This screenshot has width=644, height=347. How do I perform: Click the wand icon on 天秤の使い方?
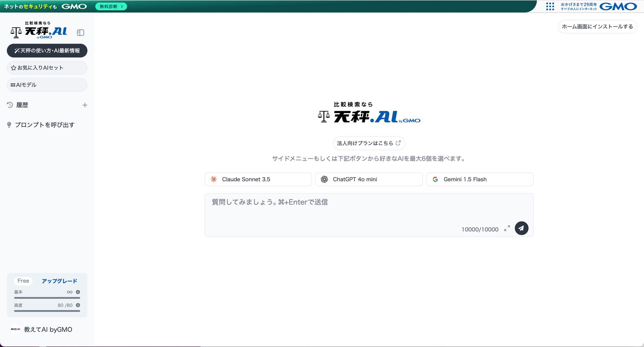click(x=17, y=51)
